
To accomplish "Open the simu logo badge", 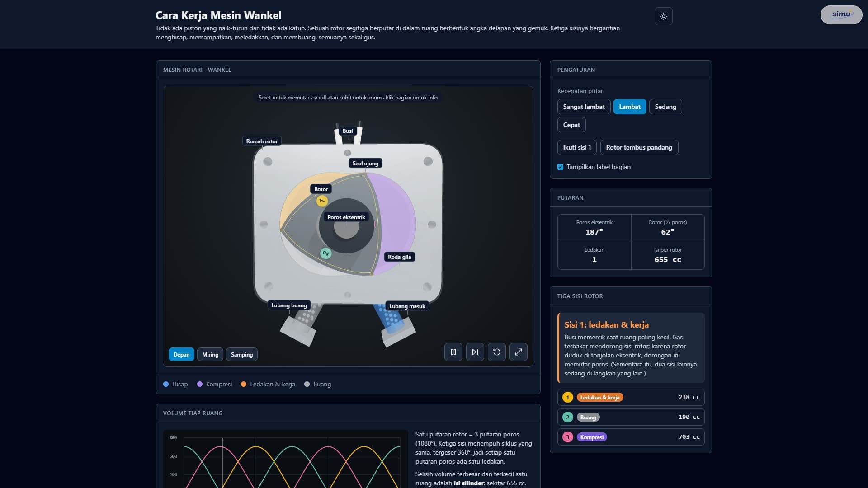I will pyautogui.click(x=841, y=14).
